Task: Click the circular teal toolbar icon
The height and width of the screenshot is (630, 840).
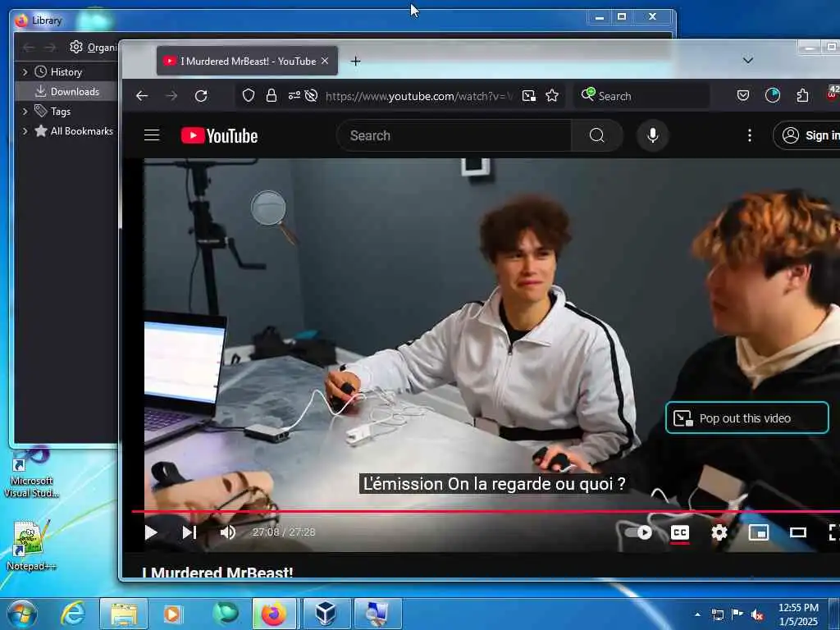Action: point(773,95)
